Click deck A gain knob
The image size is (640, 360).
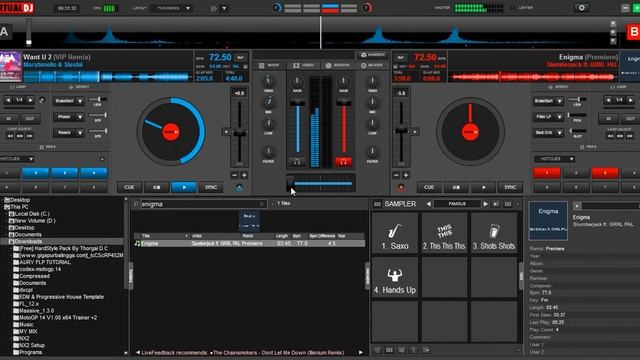(297, 82)
